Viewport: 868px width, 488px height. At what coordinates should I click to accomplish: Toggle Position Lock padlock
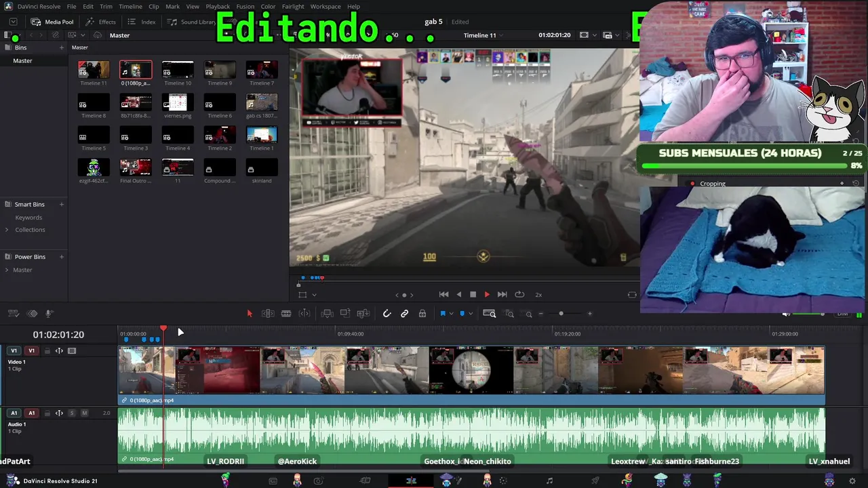[422, 313]
